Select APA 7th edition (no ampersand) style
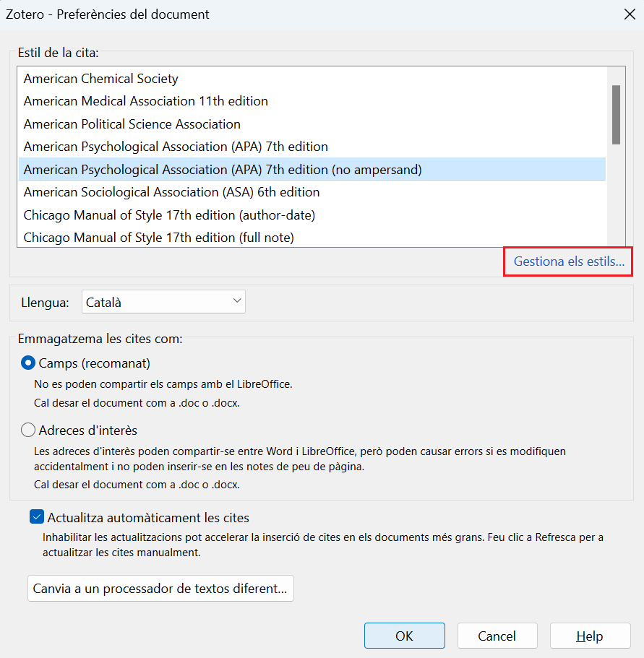 coord(312,170)
